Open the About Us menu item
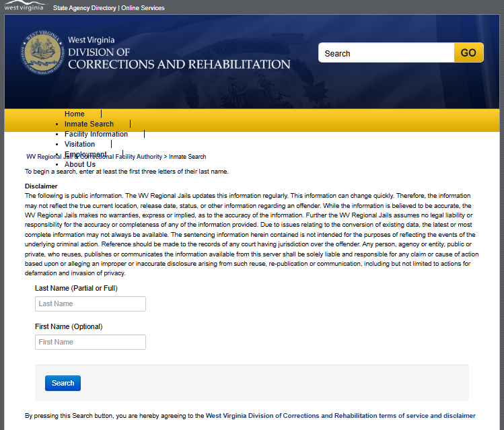 (80, 164)
